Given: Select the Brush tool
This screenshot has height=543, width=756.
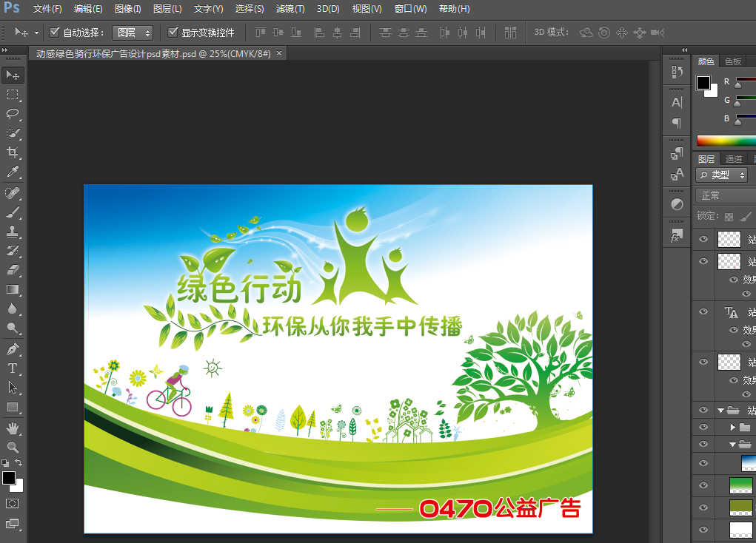Looking at the screenshot, I should pyautogui.click(x=13, y=212).
